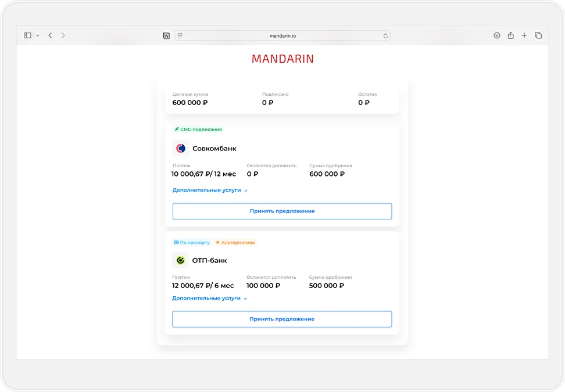Click payment 10 000,67 ₽/ 12 мес

[203, 174]
